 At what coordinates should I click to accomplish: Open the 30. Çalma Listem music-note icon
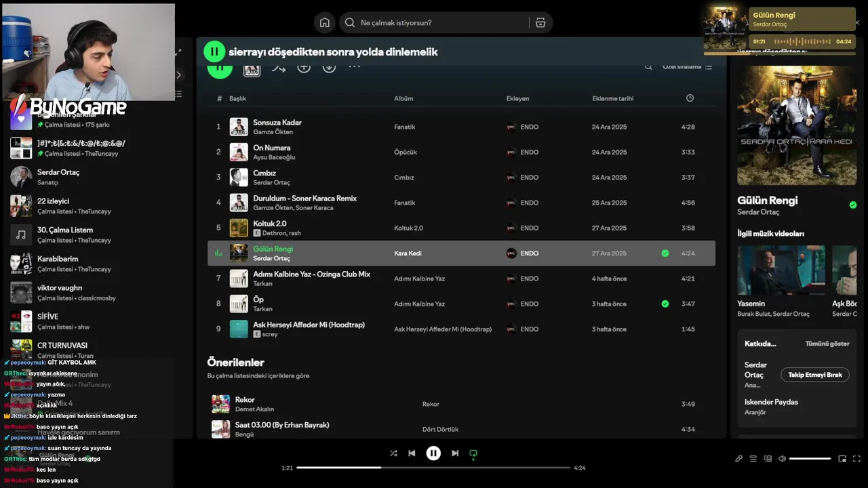[21, 235]
